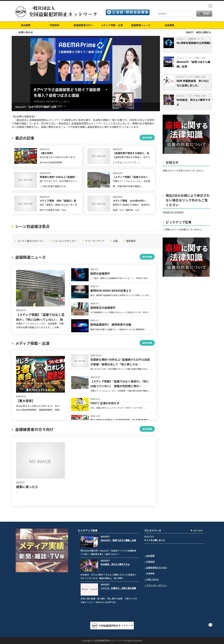Click the 検索 search button
The width and height of the screenshot is (224, 644).
204,13
